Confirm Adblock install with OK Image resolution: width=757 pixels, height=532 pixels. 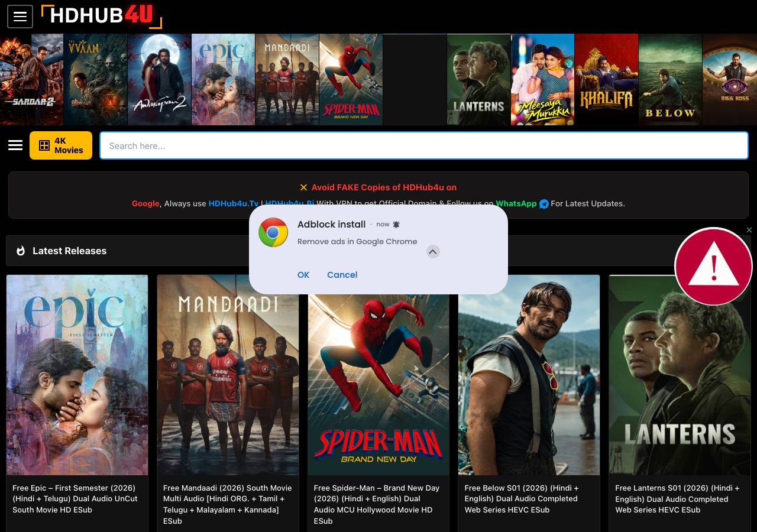pos(303,275)
